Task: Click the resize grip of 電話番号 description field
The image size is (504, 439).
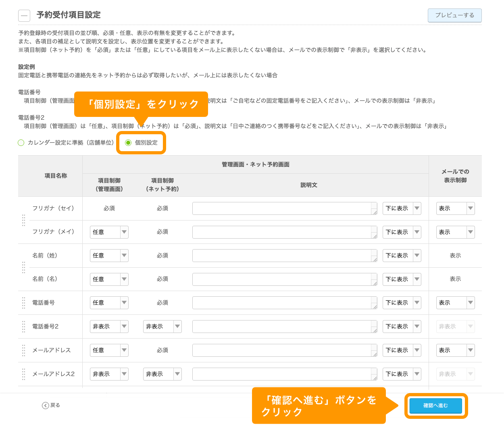Action: tap(375, 306)
